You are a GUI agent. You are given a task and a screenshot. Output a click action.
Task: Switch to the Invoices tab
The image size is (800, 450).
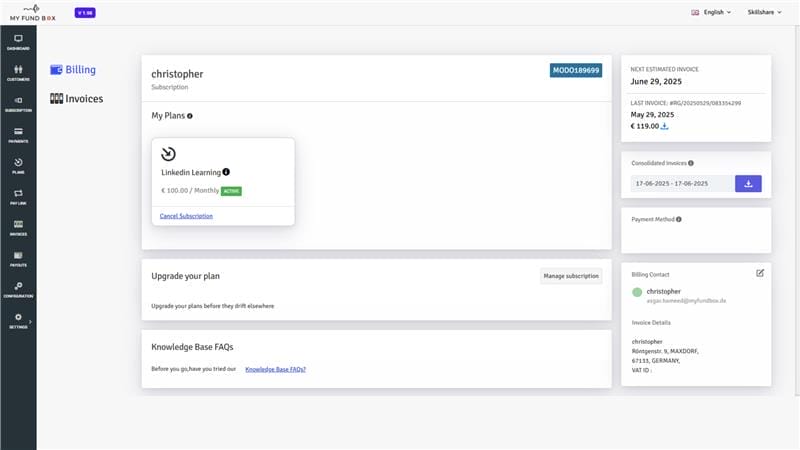point(77,99)
